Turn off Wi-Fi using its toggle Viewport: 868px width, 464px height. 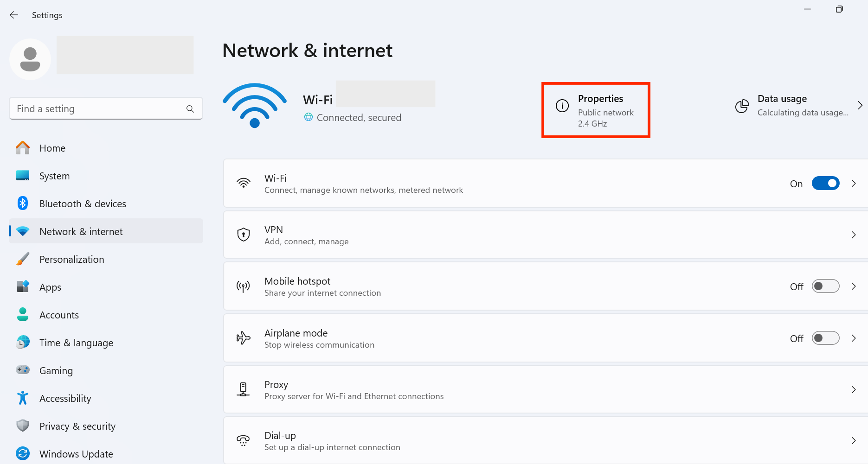click(x=825, y=183)
